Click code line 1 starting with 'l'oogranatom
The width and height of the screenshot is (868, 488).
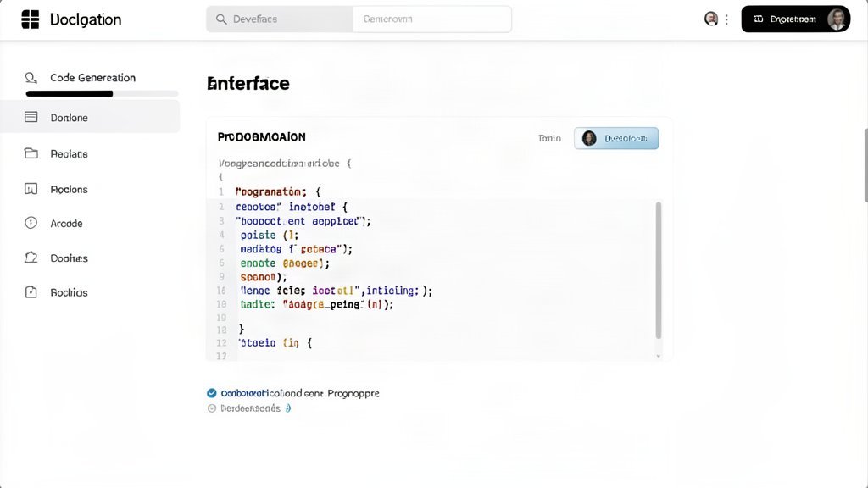[x=278, y=192]
